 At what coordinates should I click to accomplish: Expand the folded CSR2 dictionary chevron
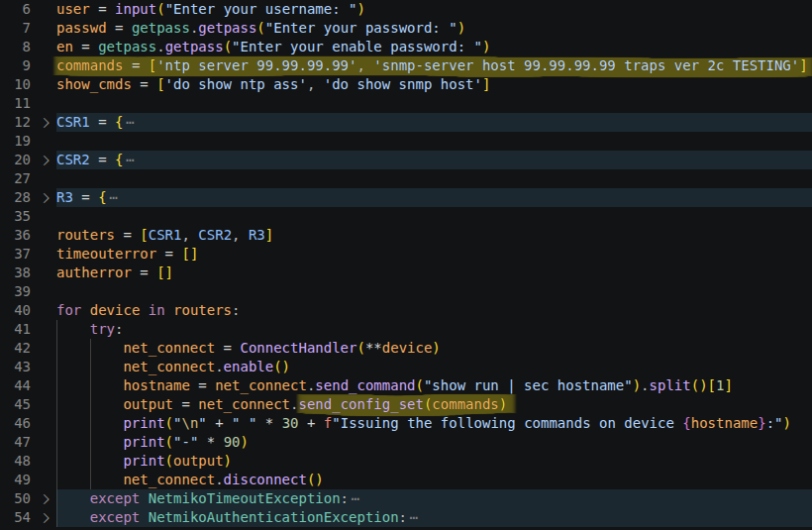[47, 160]
